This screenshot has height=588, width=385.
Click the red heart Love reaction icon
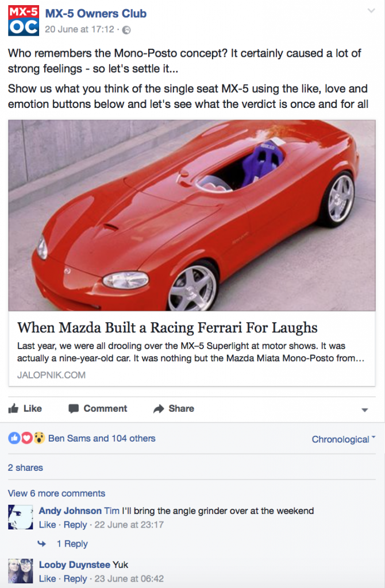tap(26, 438)
